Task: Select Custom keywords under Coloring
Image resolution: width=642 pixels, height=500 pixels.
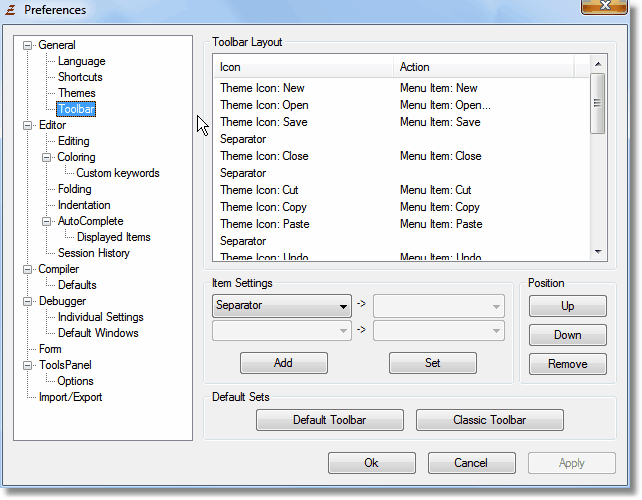Action: 117,173
